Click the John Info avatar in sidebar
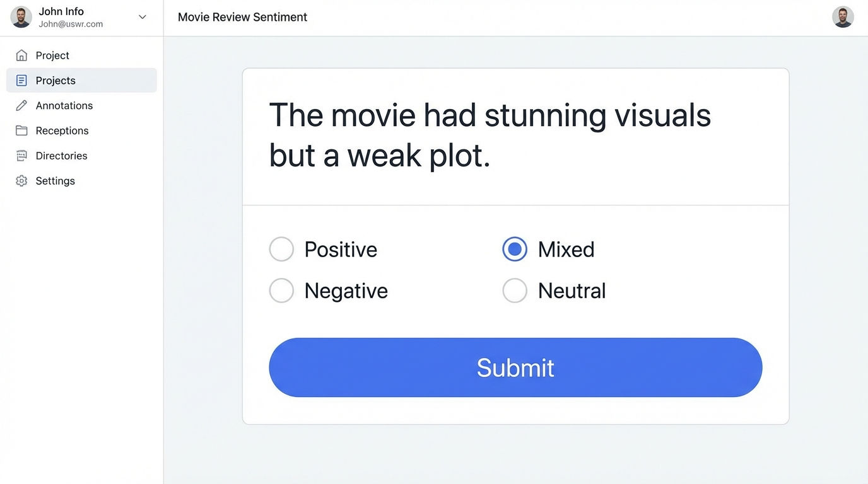The height and width of the screenshot is (484, 868). point(21,18)
